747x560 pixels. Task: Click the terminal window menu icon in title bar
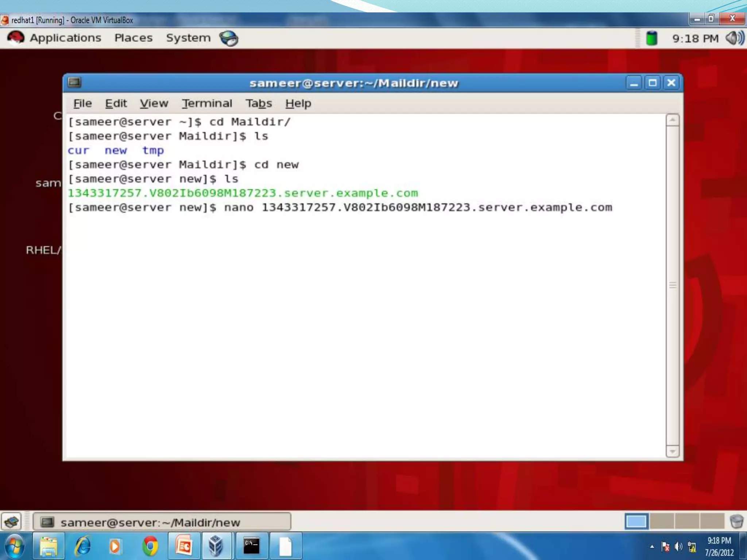point(74,82)
